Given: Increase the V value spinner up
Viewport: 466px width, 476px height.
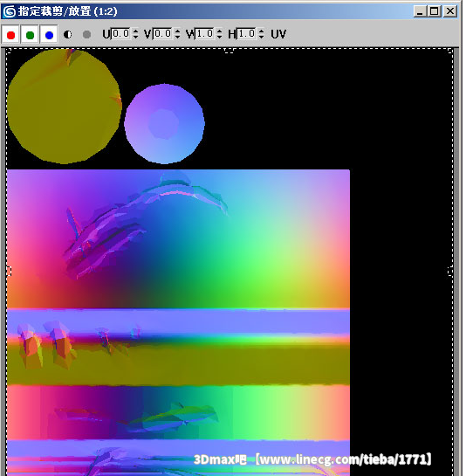Looking at the screenshot, I should pos(177,31).
